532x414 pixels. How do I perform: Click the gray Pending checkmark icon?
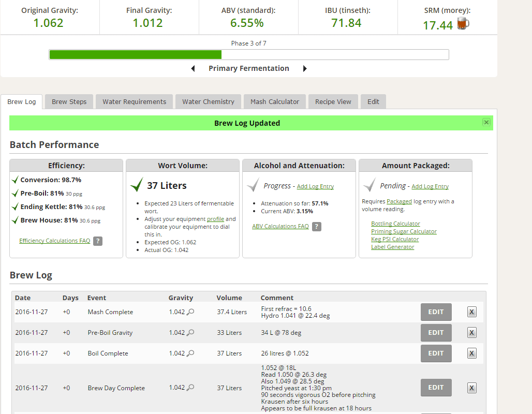click(x=370, y=185)
